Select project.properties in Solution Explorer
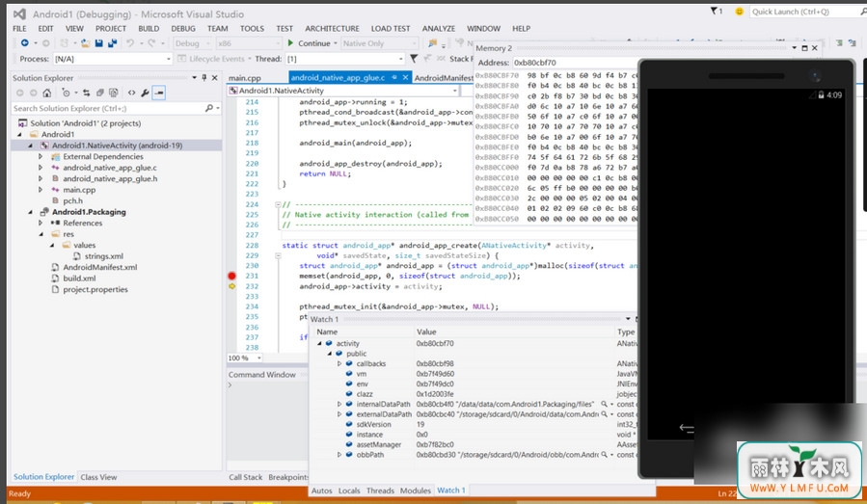The width and height of the screenshot is (867, 504). 95,289
